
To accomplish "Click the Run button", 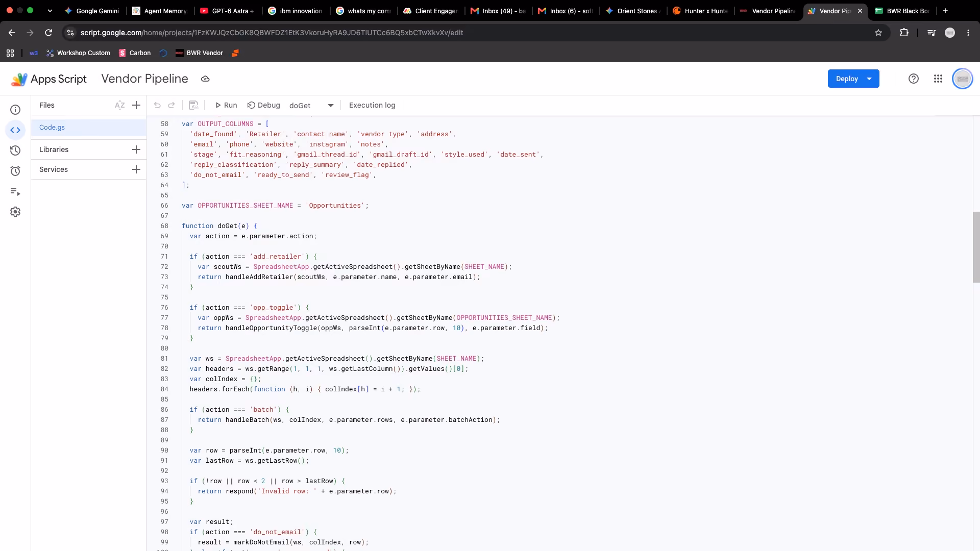I will (226, 105).
